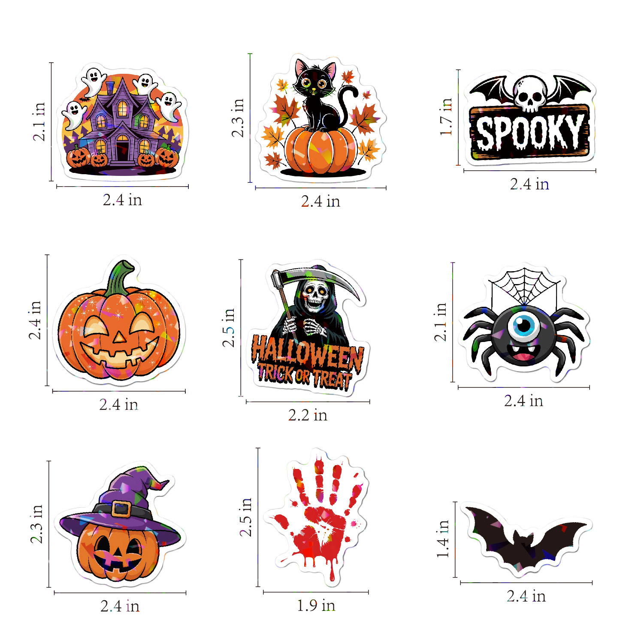Click the 1.9 in width label
The height and width of the screenshot is (644, 644).
pyautogui.click(x=316, y=605)
